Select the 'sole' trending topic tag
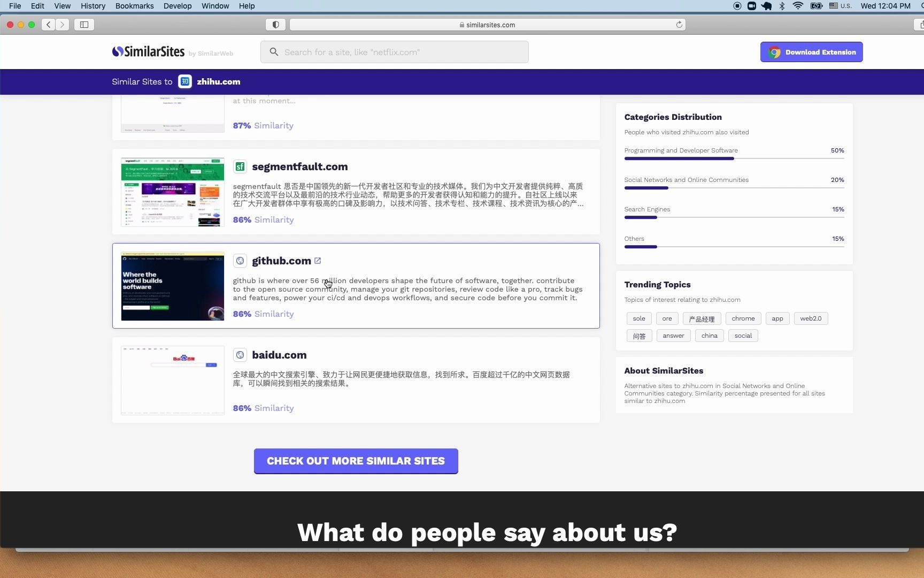This screenshot has height=578, width=924. click(639, 318)
